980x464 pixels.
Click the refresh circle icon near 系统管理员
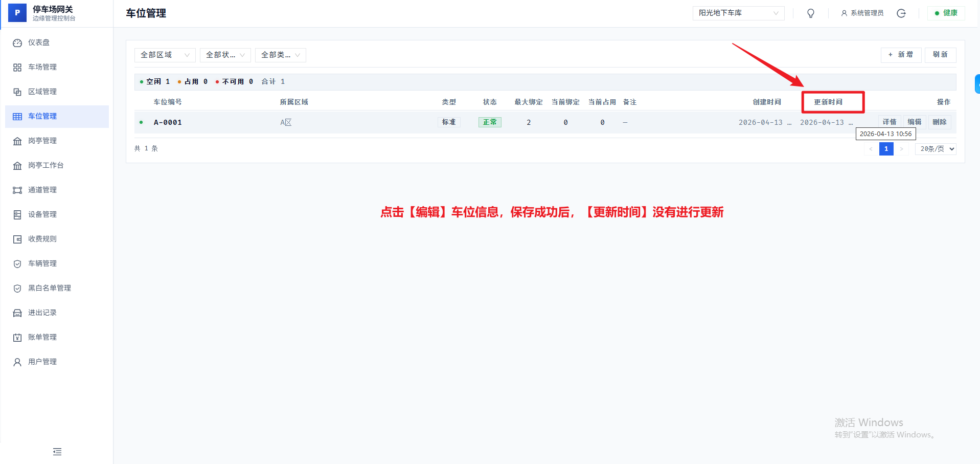[x=901, y=13]
